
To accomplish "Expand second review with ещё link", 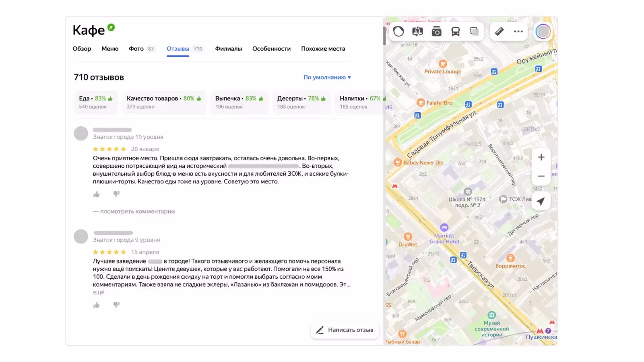I will [99, 292].
